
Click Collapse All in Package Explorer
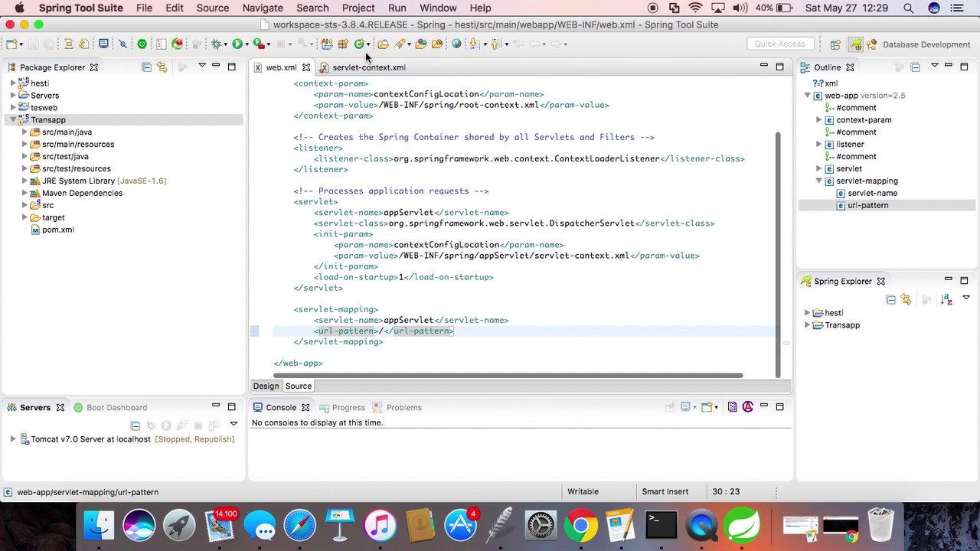click(x=146, y=67)
